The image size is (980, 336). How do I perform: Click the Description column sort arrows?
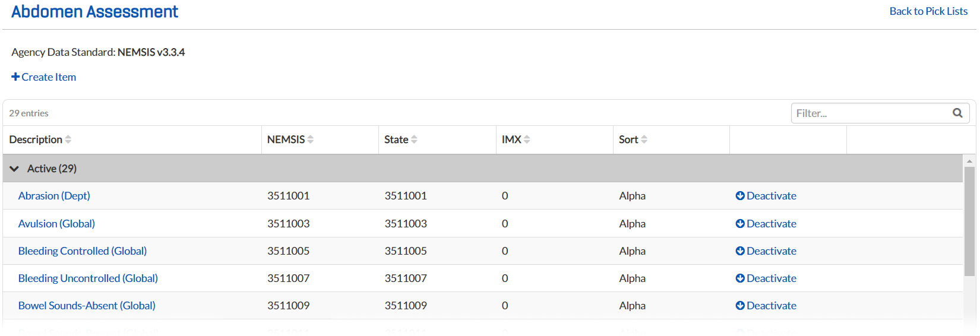(x=68, y=140)
